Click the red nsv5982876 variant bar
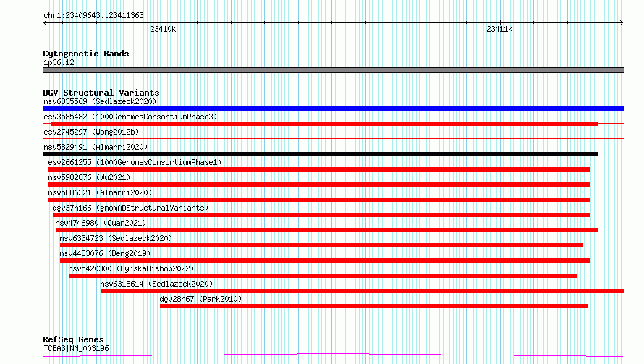 pyautogui.click(x=320, y=185)
